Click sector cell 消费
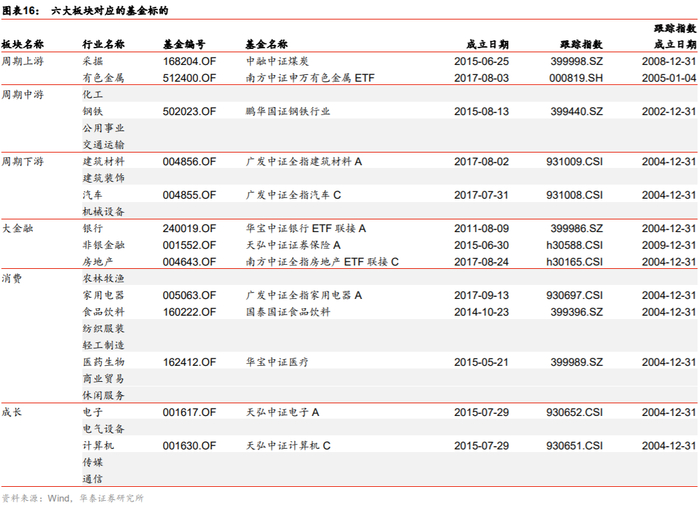This screenshot has width=700, height=509. [x=12, y=279]
